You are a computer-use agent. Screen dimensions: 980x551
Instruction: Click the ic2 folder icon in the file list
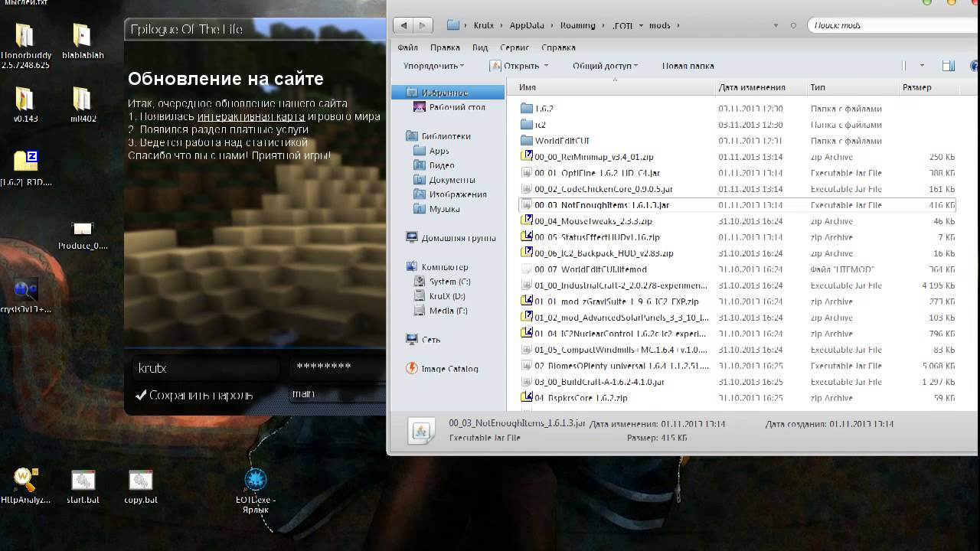coord(526,125)
